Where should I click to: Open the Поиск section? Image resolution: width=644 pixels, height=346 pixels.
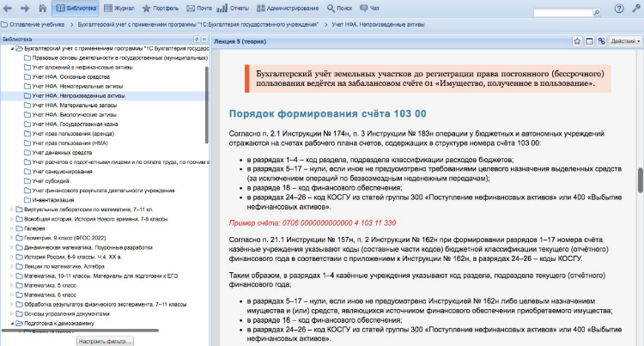click(x=339, y=9)
